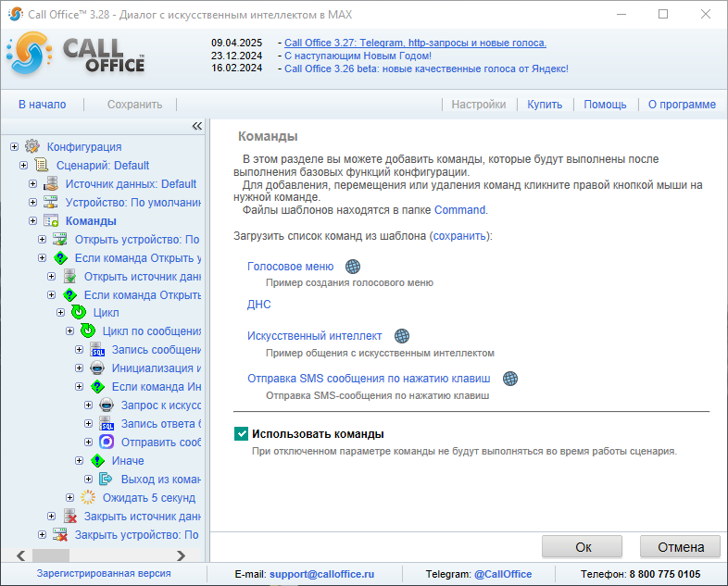This screenshot has height=586, width=728.
Task: Expand the Конфигурация tree node
Action: (15, 146)
